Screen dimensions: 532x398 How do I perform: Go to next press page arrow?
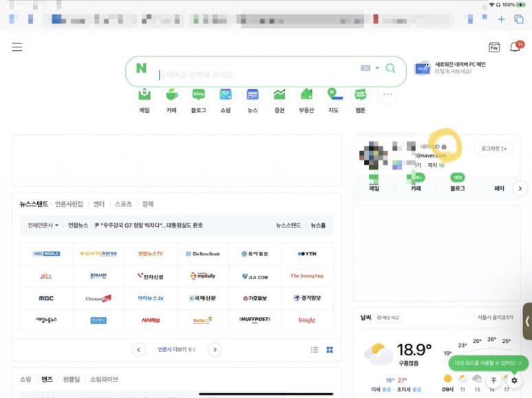[215, 349]
